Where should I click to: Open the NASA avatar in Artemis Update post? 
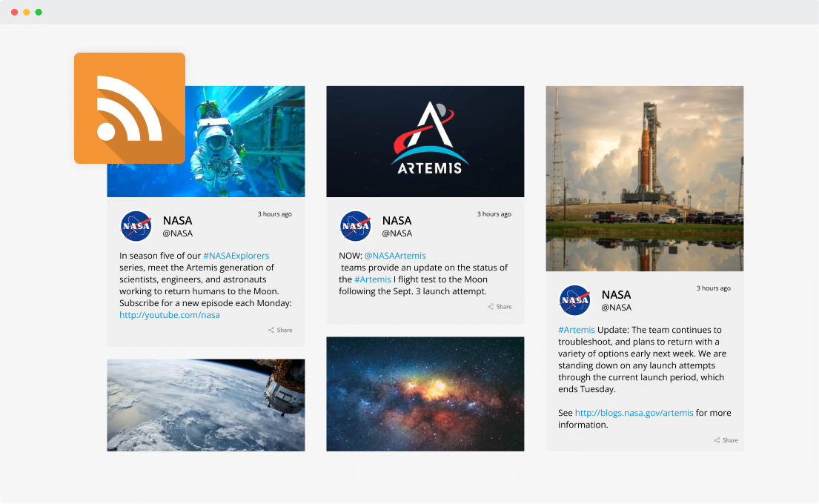coord(575,300)
